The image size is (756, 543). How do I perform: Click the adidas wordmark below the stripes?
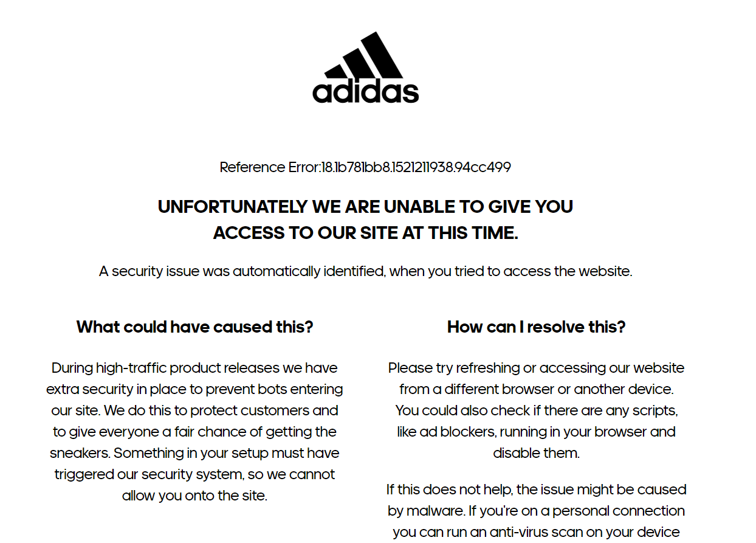[365, 92]
